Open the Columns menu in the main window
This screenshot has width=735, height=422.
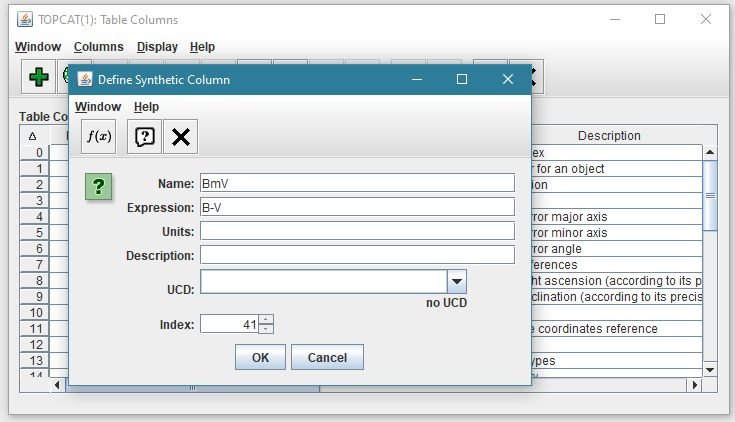click(98, 47)
